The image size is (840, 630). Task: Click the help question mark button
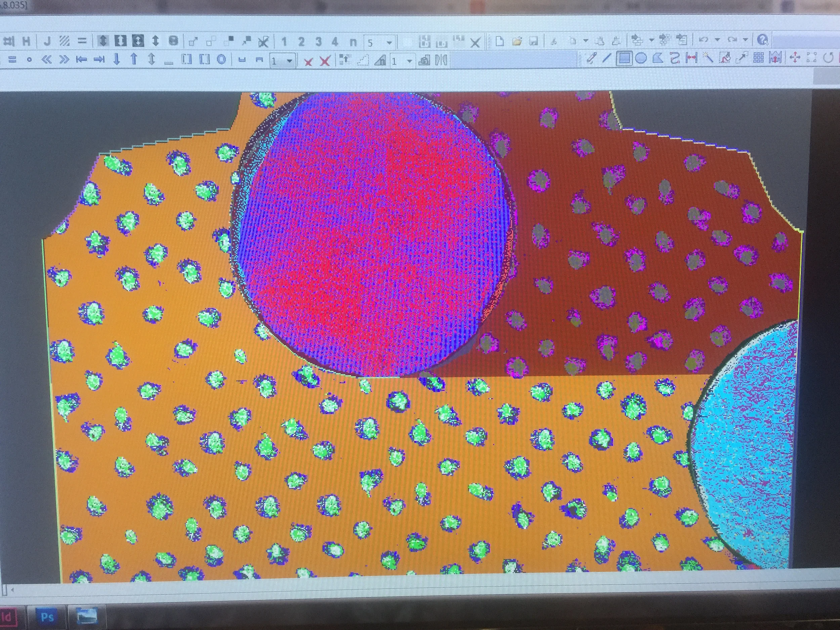[x=762, y=40]
